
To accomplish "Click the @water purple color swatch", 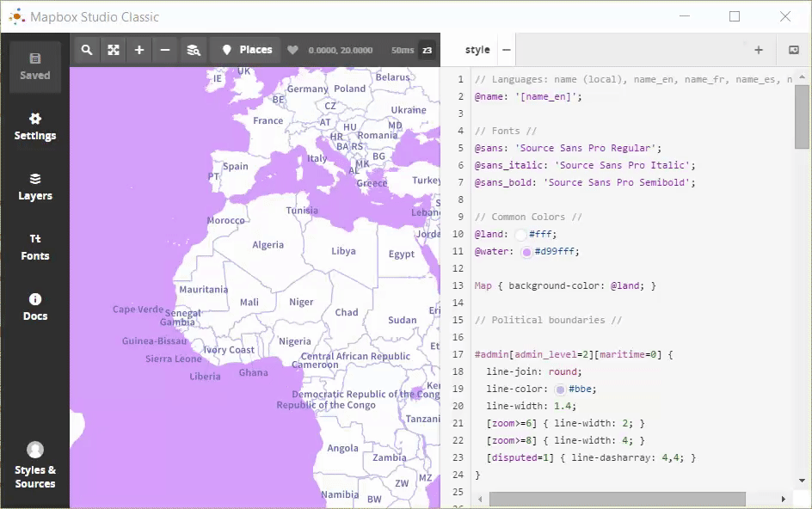I will click(x=526, y=252).
